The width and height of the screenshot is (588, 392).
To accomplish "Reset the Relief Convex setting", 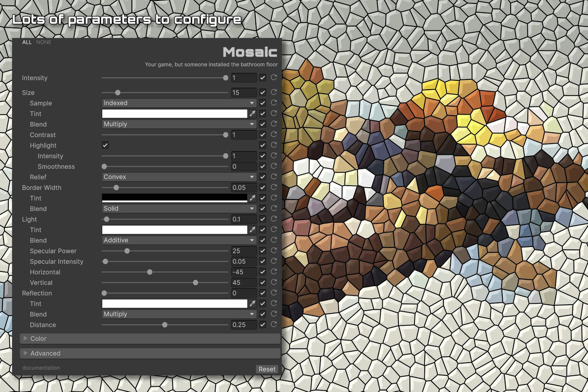I will click(274, 177).
